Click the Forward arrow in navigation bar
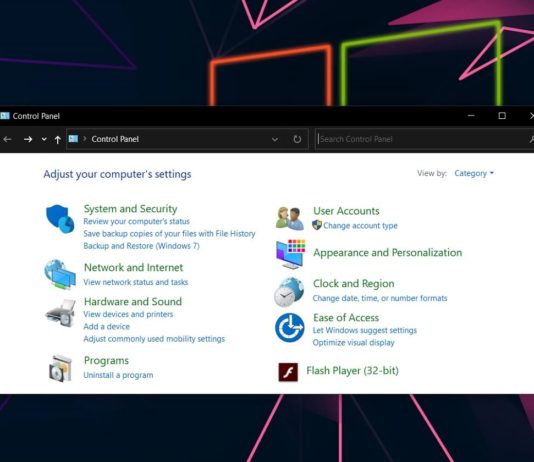 [28, 139]
